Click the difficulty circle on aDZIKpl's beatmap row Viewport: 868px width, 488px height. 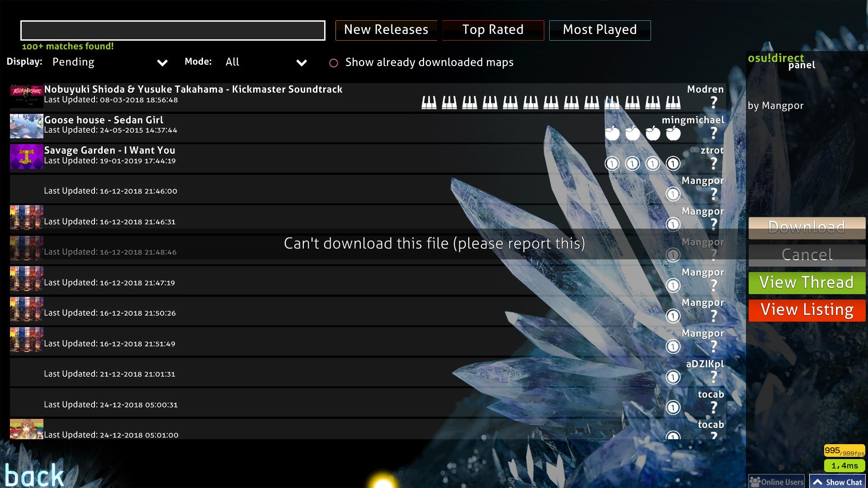point(674,376)
